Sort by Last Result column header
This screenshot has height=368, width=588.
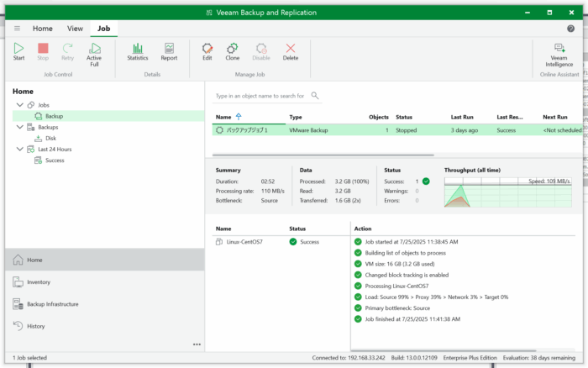pyautogui.click(x=510, y=117)
